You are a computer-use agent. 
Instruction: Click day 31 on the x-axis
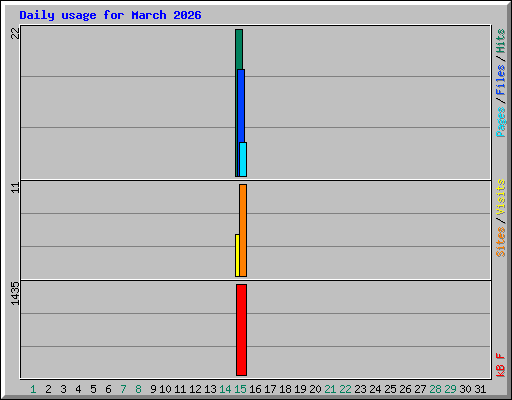coord(480,389)
